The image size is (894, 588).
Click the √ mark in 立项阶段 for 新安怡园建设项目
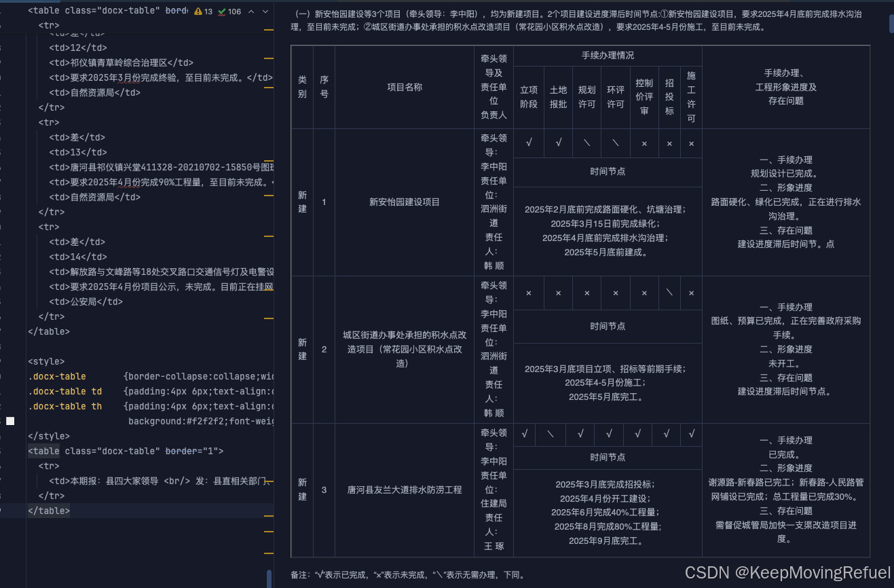coord(529,143)
